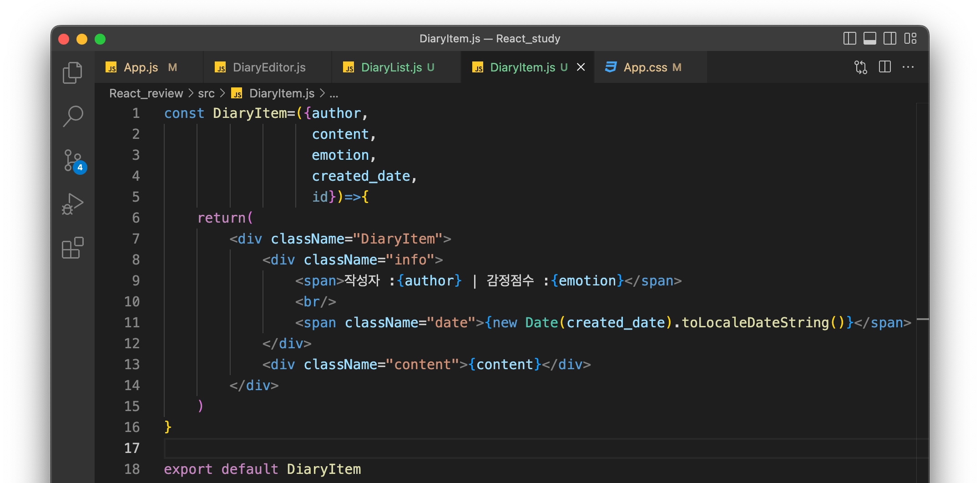Image resolution: width=980 pixels, height=483 pixels.
Task: Click '{author}' expression on line 9
Action: pyautogui.click(x=429, y=281)
